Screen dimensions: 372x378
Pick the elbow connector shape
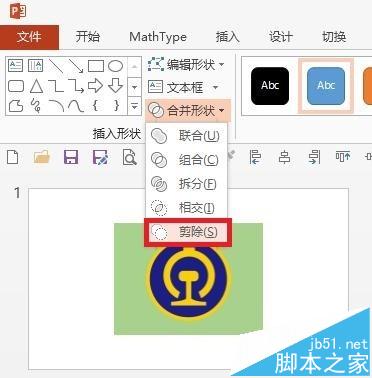pyautogui.click(x=56, y=86)
